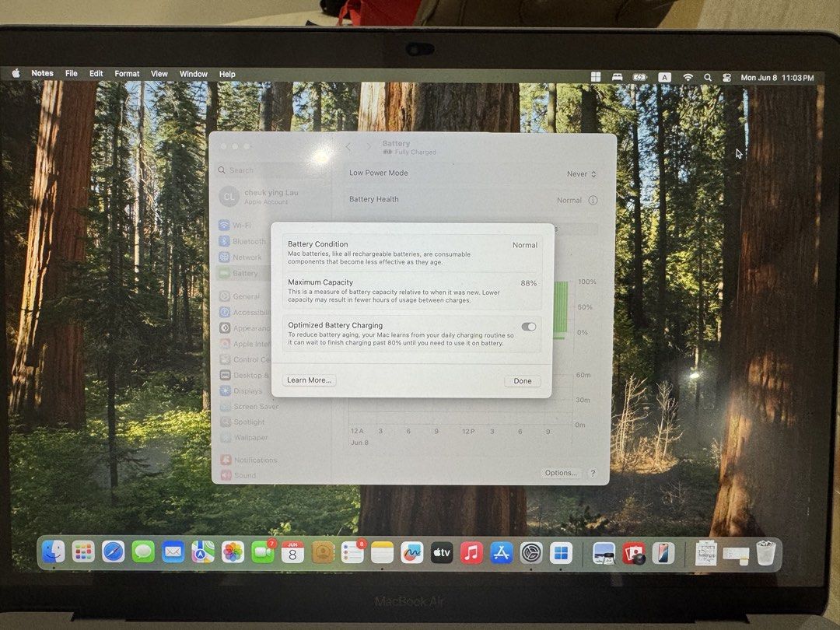Click the battery charging status icon

[639, 77]
